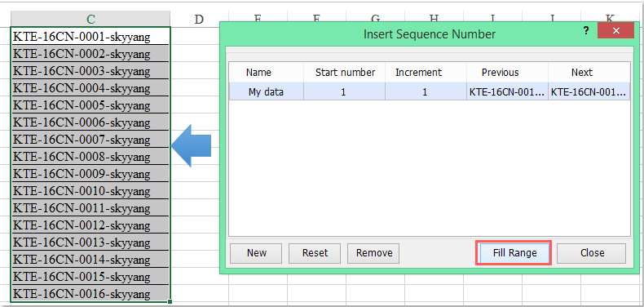Image resolution: width=644 pixels, height=307 pixels.
Task: Select cell KTE-16CN-0010-skyyang
Action: click(90, 190)
